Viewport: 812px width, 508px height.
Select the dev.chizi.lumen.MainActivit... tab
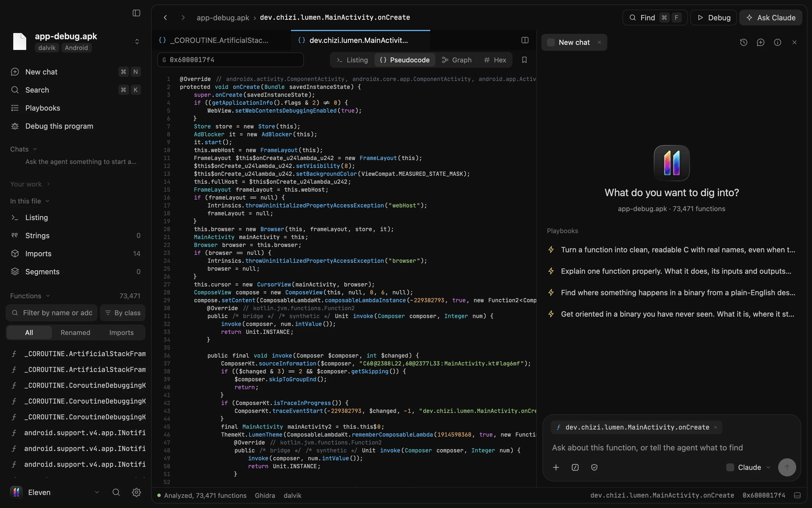(360, 40)
